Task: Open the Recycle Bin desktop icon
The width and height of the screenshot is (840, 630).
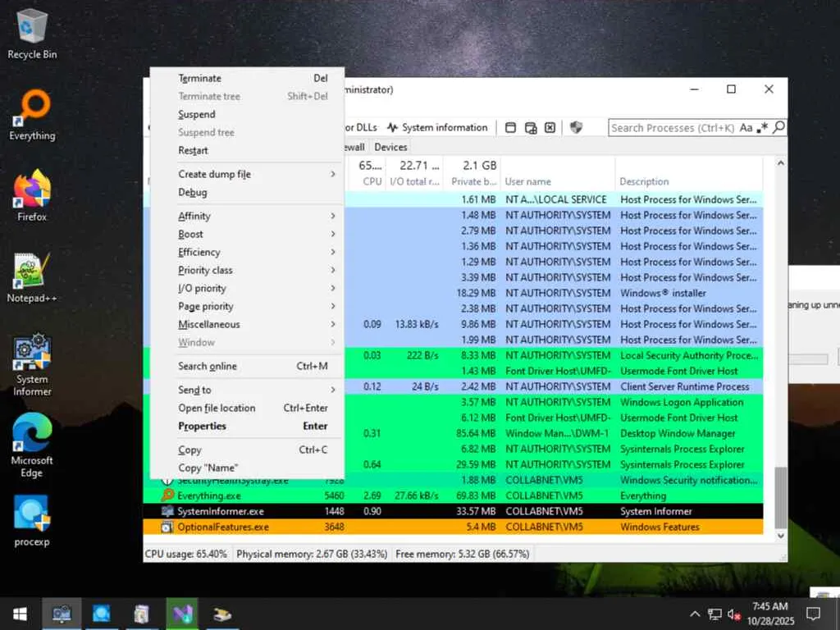Action: (x=32, y=34)
